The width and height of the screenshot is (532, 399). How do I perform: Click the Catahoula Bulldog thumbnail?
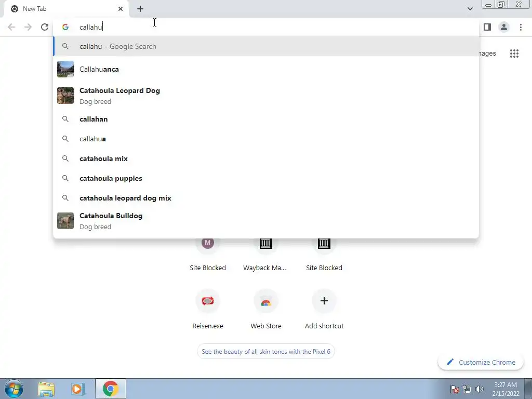[x=65, y=221]
